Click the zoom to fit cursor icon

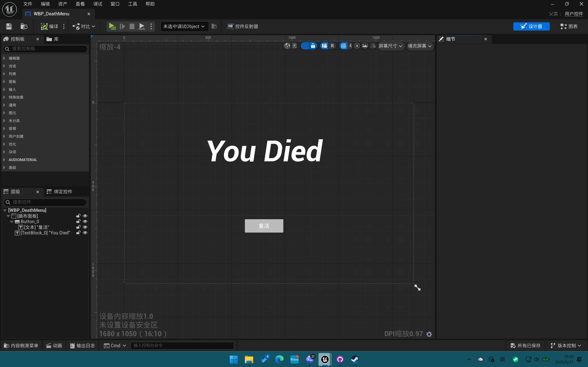(x=357, y=46)
